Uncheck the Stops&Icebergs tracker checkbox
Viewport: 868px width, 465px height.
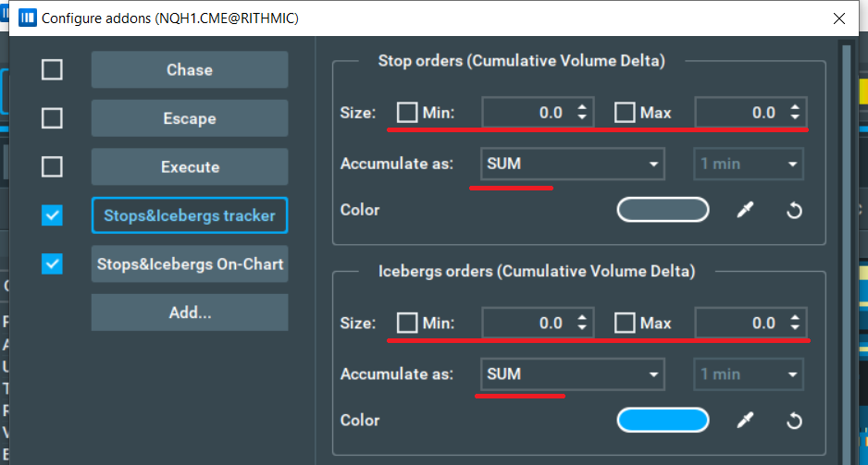[53, 215]
